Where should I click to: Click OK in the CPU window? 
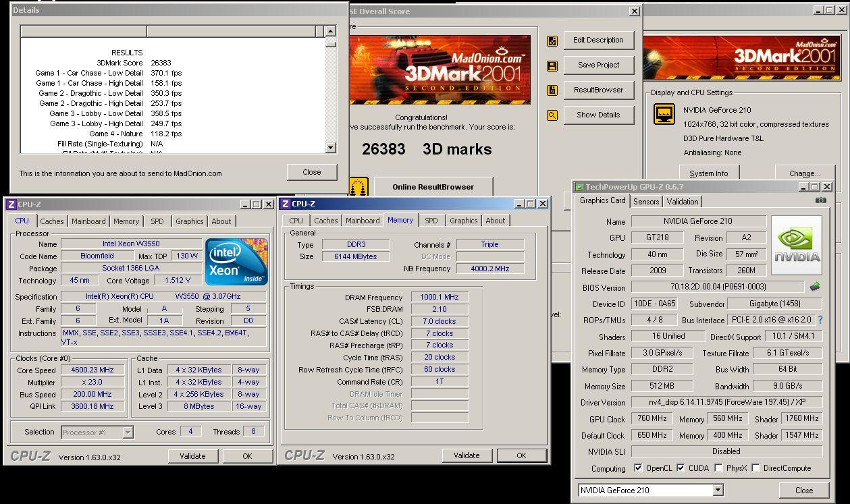point(247,456)
